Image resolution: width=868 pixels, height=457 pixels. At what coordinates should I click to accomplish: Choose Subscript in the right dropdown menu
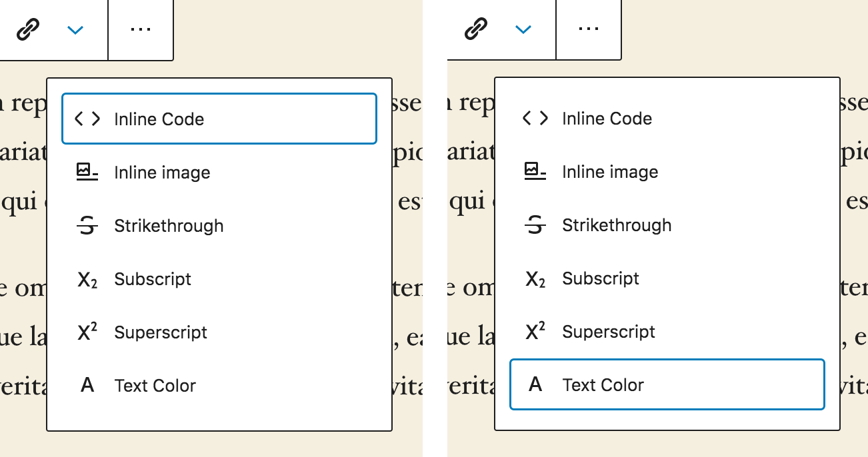click(600, 278)
